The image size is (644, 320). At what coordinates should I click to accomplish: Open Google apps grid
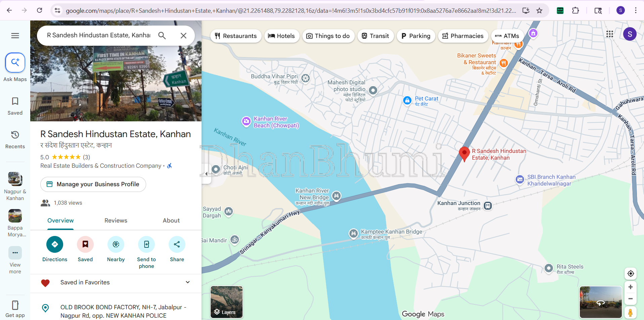[x=610, y=34]
